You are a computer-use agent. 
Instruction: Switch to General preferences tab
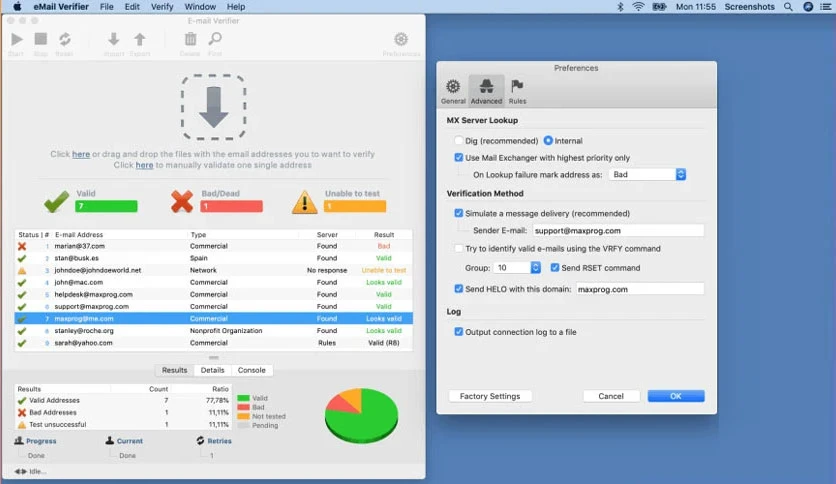coord(453,91)
